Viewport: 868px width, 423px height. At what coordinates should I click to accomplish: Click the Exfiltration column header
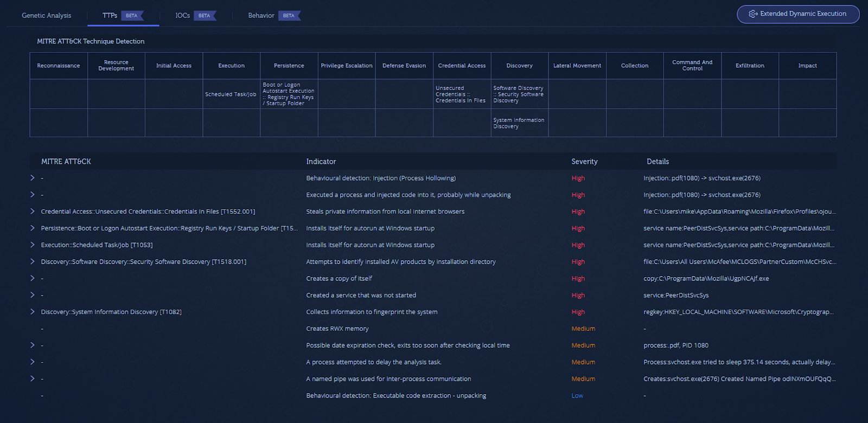[750, 66]
